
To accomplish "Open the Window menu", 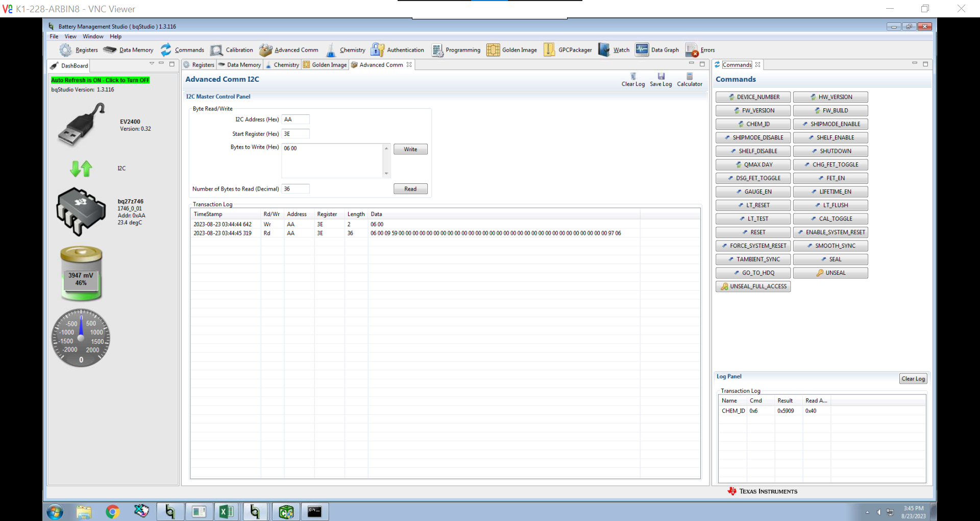I will 93,37.
